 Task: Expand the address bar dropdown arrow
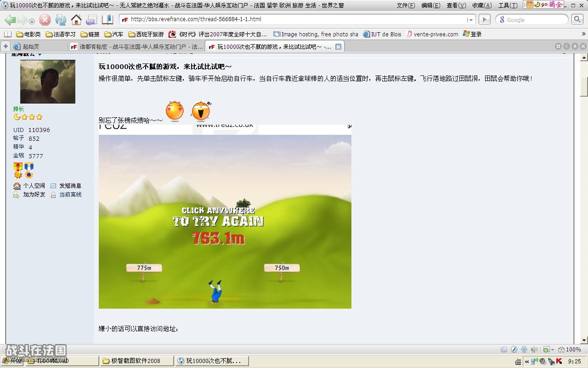(470, 20)
